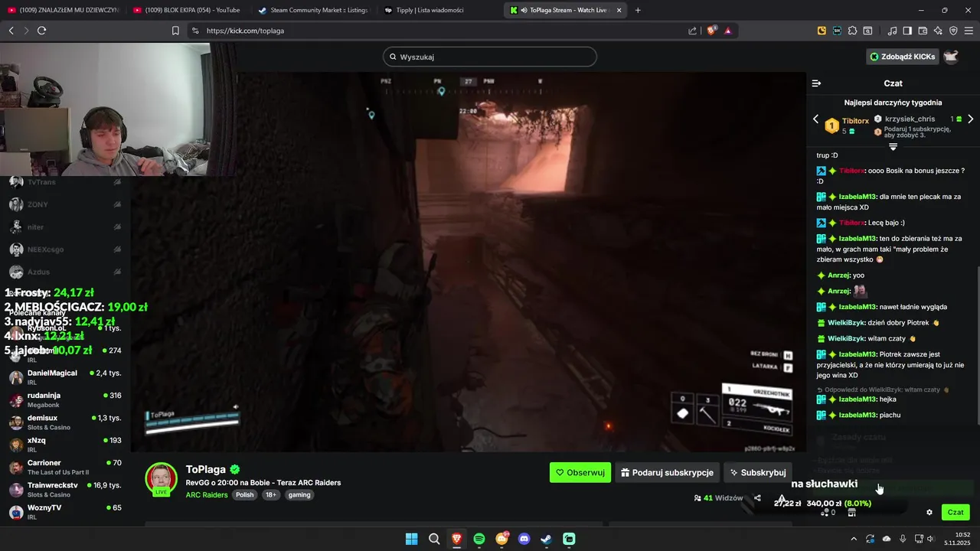
Task: Select the Polish tag
Action: (244, 495)
